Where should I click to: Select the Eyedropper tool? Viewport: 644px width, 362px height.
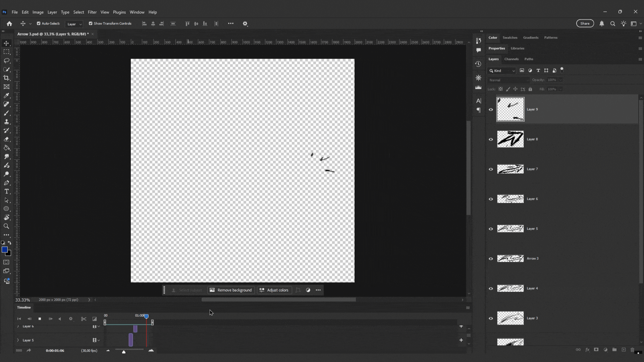[x=6, y=96]
